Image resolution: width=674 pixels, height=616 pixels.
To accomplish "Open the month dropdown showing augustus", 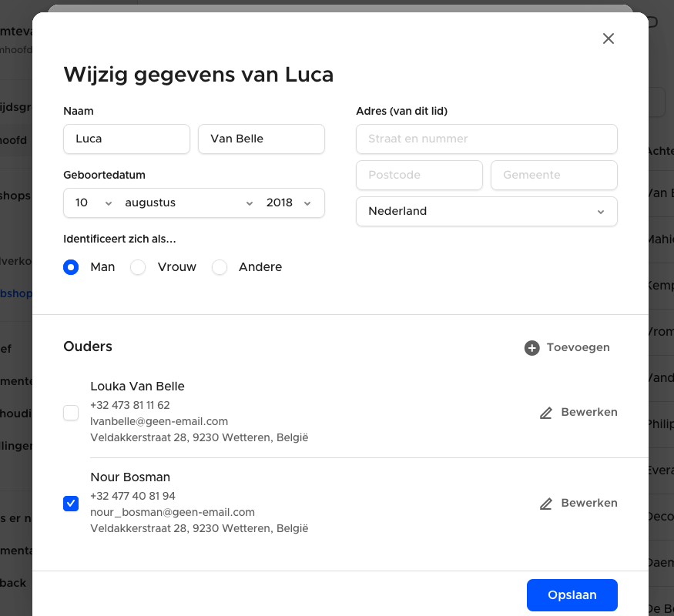I will 188,203.
